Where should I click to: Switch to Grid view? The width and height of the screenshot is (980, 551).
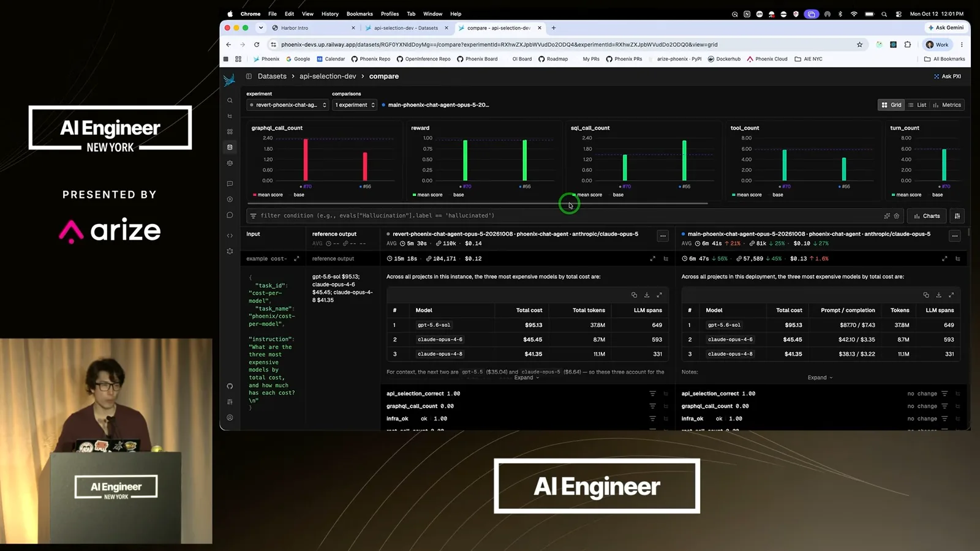(891, 105)
